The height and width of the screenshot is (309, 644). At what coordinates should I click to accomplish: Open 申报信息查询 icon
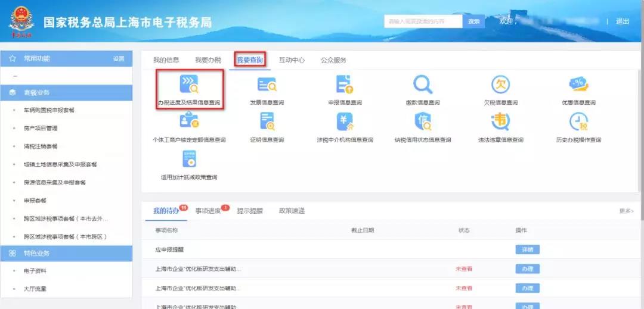point(345,85)
